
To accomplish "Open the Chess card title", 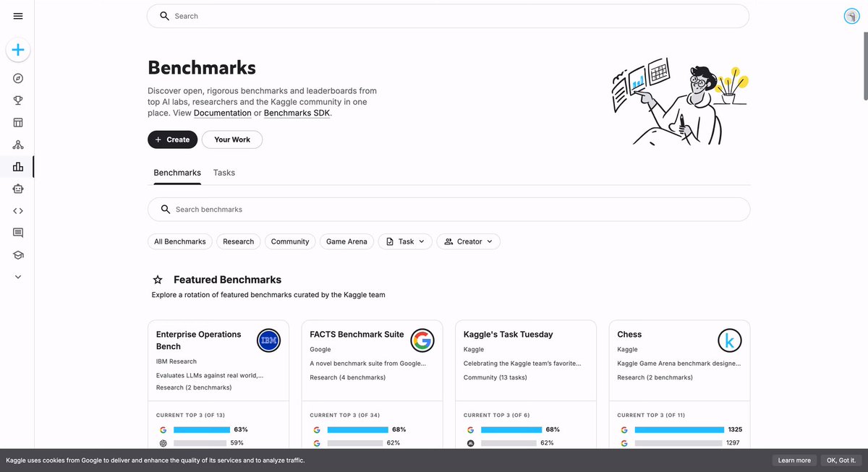I will [629, 335].
